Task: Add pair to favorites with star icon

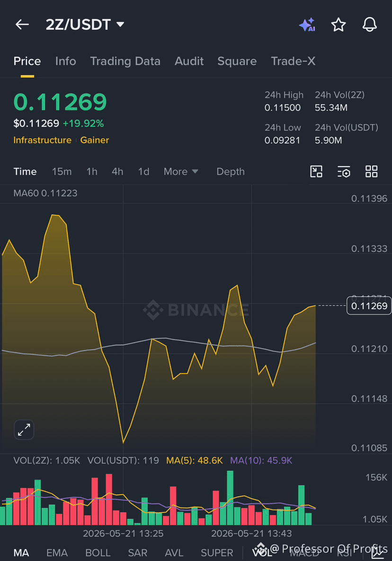Action: point(339,25)
